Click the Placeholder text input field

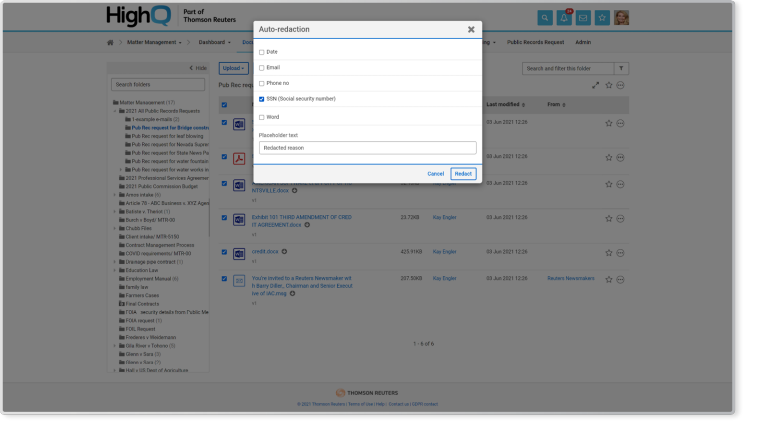368,148
